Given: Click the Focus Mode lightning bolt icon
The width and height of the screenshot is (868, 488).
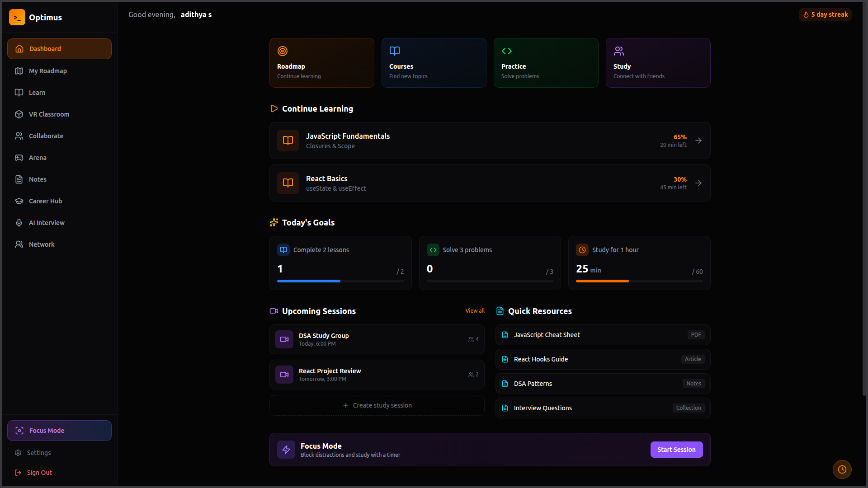Looking at the screenshot, I should (286, 450).
